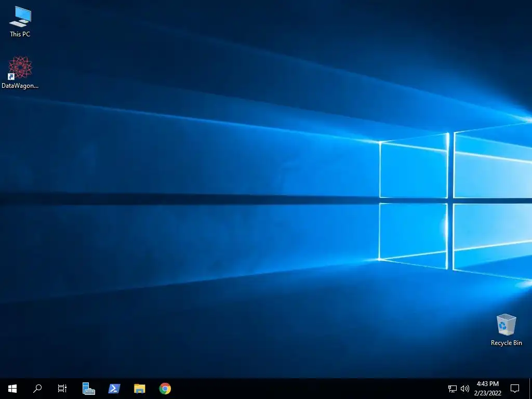Select the Recycle Bin icon
Viewport: 532px width, 399px height.
click(506, 330)
